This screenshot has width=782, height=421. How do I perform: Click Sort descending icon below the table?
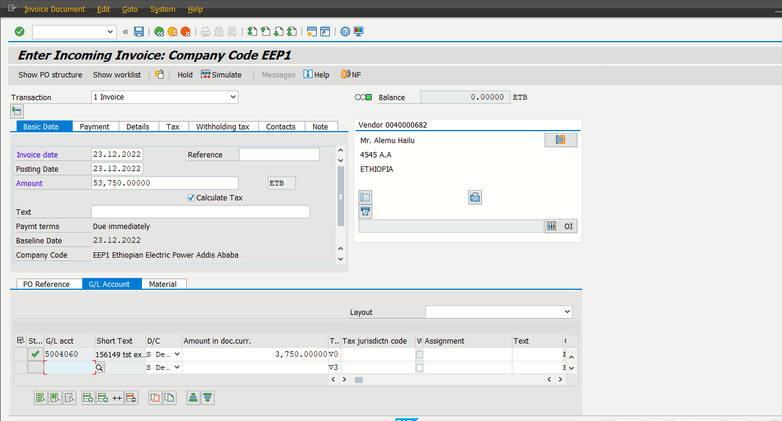point(207,398)
